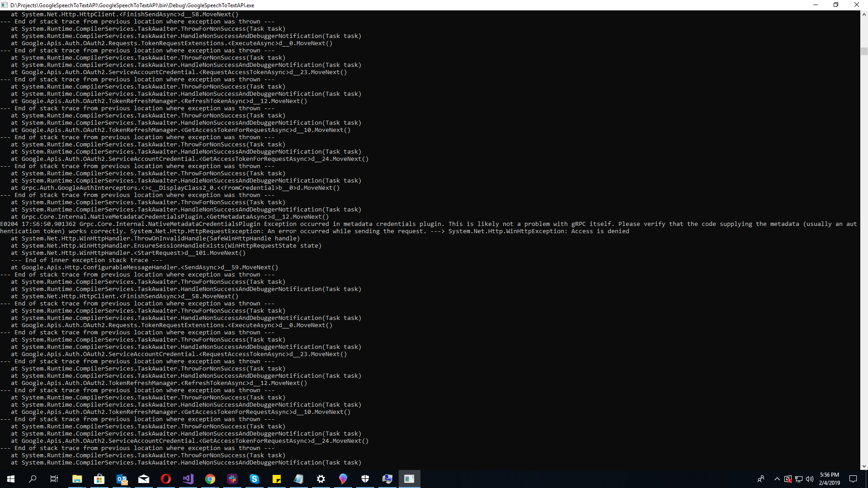Viewport: 868px width, 488px height.
Task: Switch to Slack on the taskbar
Action: coord(232,479)
